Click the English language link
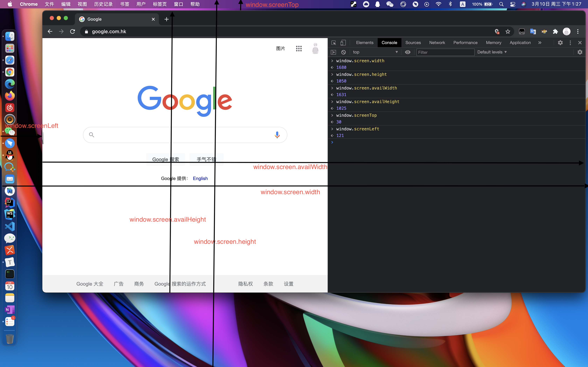 [x=200, y=178]
